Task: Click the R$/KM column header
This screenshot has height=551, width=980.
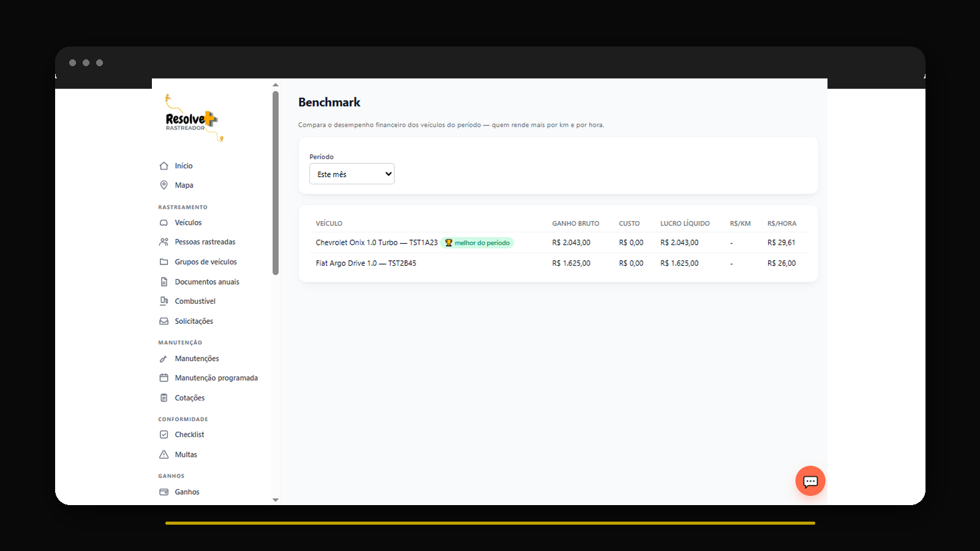Action: click(x=740, y=223)
